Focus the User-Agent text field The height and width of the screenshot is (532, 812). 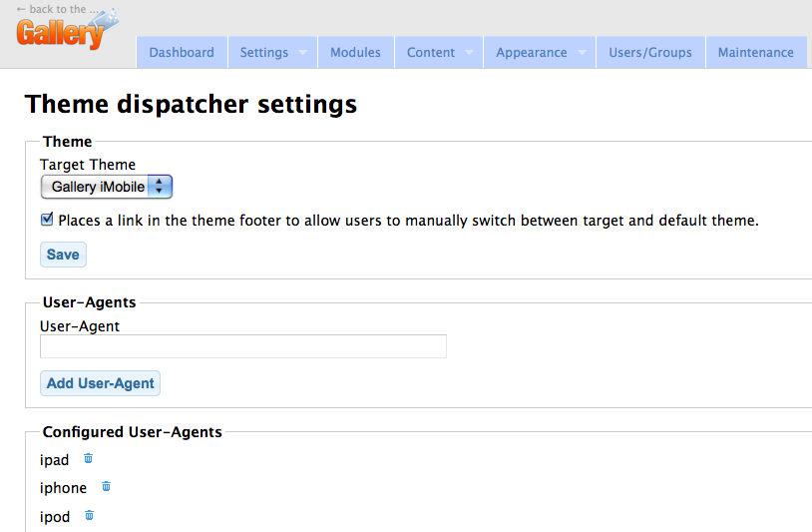pos(243,346)
